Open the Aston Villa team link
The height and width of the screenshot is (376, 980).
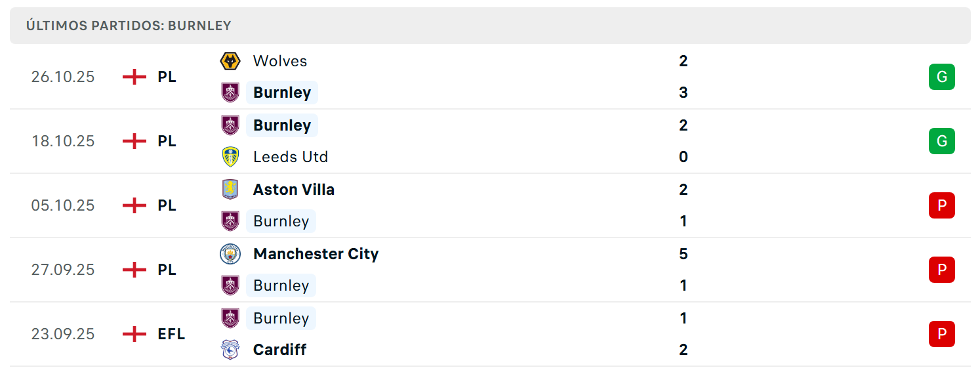point(294,190)
